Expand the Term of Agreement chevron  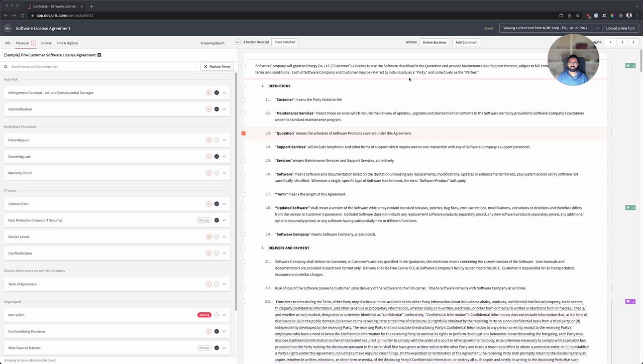click(224, 284)
